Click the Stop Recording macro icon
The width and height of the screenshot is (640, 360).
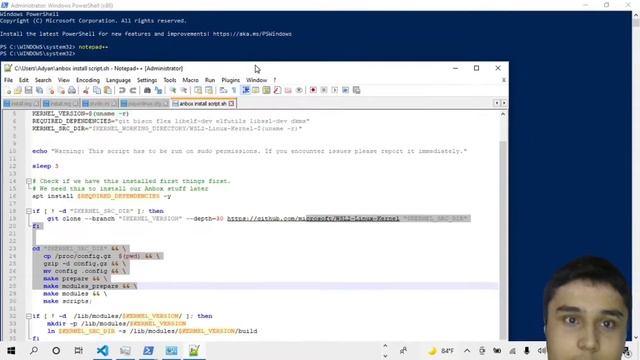(324, 90)
